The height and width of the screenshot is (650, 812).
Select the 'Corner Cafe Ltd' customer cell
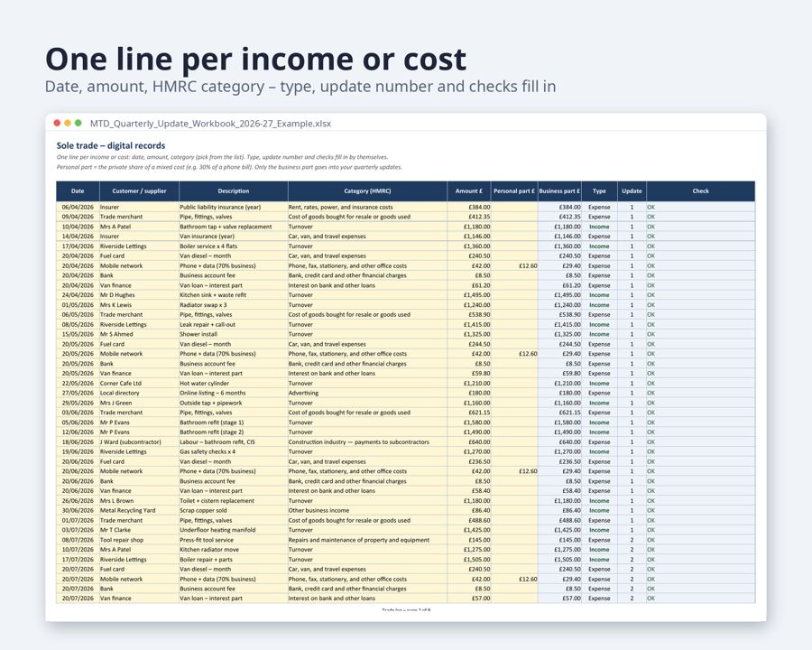pos(139,383)
